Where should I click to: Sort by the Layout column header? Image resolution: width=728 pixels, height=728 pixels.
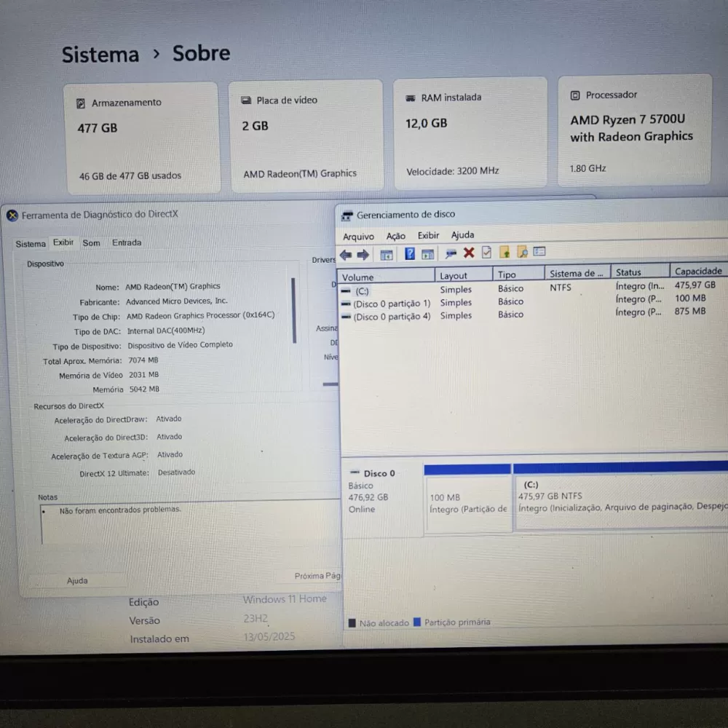point(464,275)
